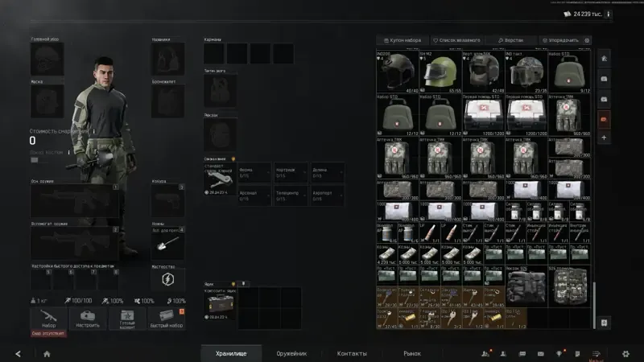Expand the Аэропорт 0/15 key dropdown
This screenshot has height=362, width=644.
coord(328,195)
